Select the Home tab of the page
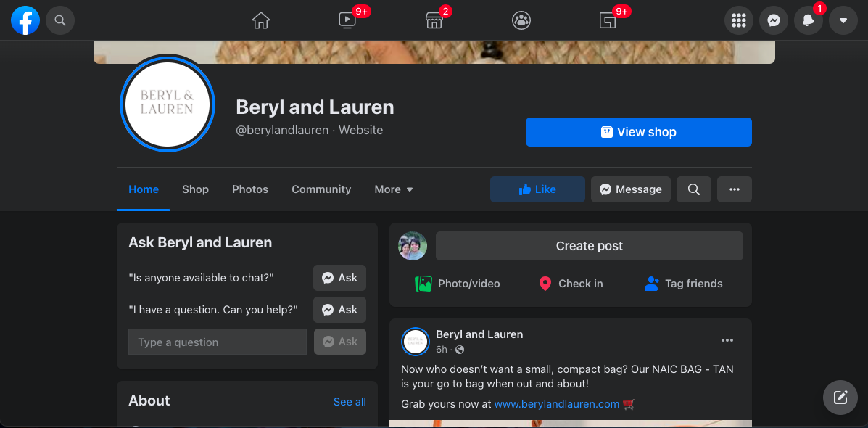Screen dimensions: 868x428 click(x=144, y=189)
